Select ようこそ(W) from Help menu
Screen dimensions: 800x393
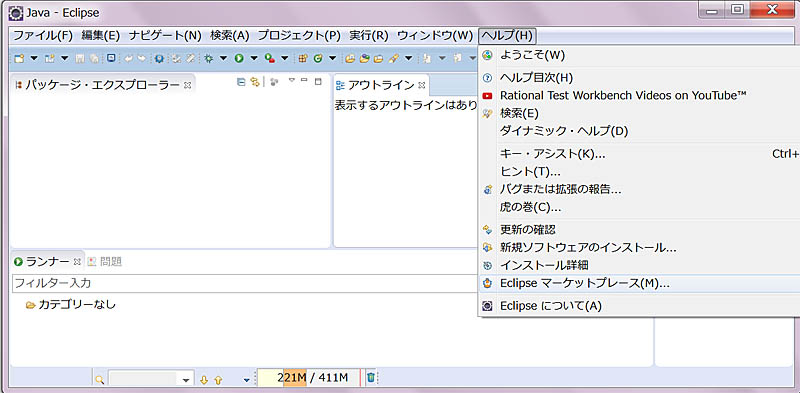click(639, 55)
